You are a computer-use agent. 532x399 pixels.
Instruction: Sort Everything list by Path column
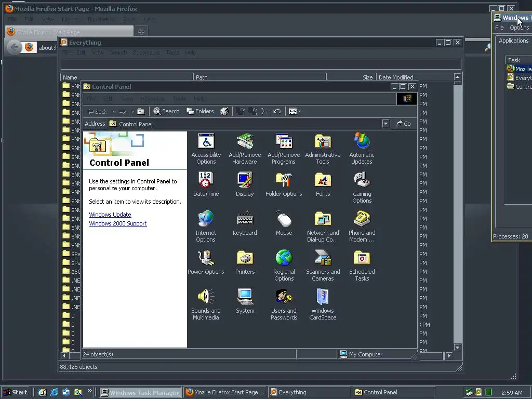(x=260, y=77)
